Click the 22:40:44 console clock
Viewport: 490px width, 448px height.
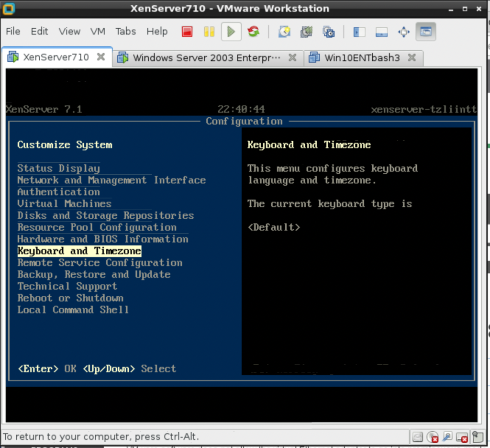tap(241, 109)
